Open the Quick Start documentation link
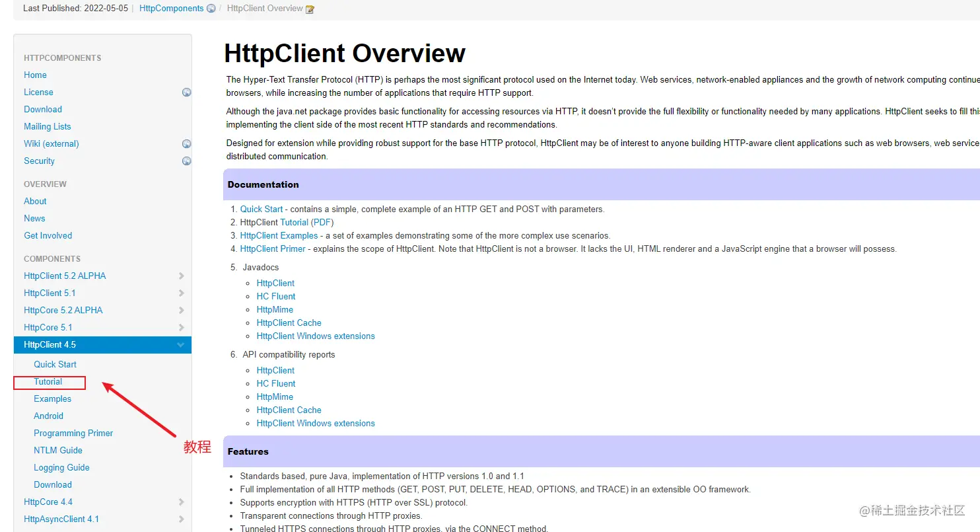Screen dimensions: 980x532 (262, 209)
